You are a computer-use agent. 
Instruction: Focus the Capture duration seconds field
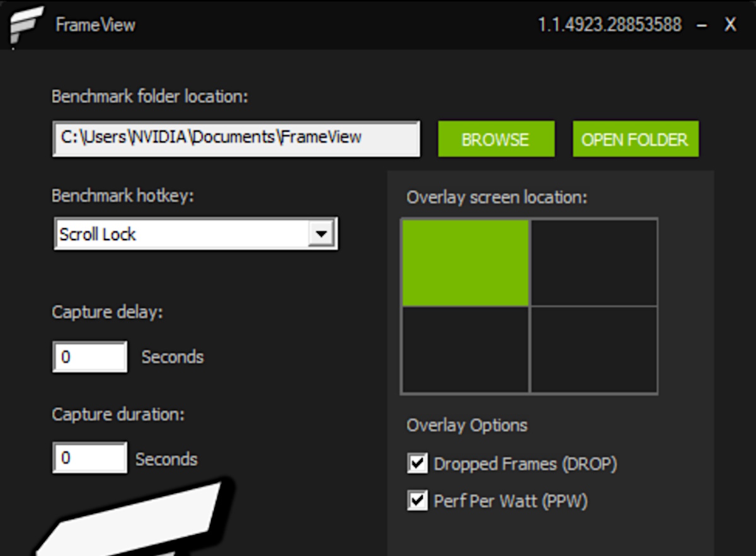[x=89, y=458]
